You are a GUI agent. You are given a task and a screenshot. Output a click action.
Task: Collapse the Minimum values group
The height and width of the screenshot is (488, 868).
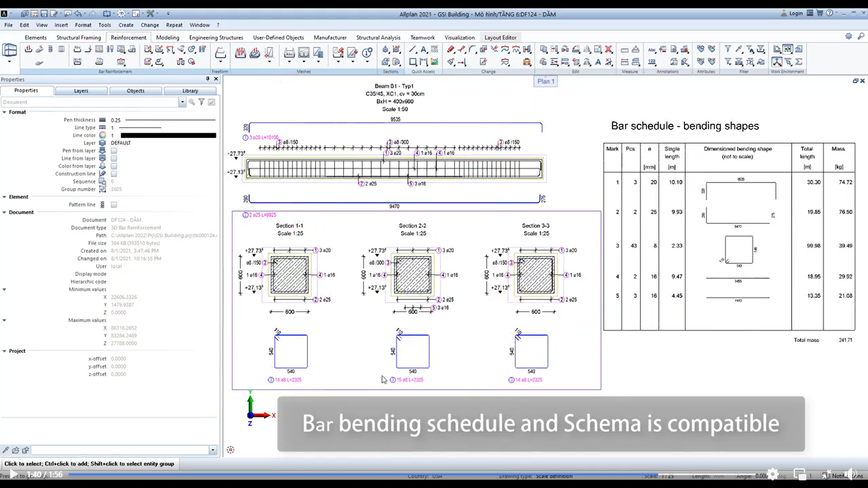(4, 289)
